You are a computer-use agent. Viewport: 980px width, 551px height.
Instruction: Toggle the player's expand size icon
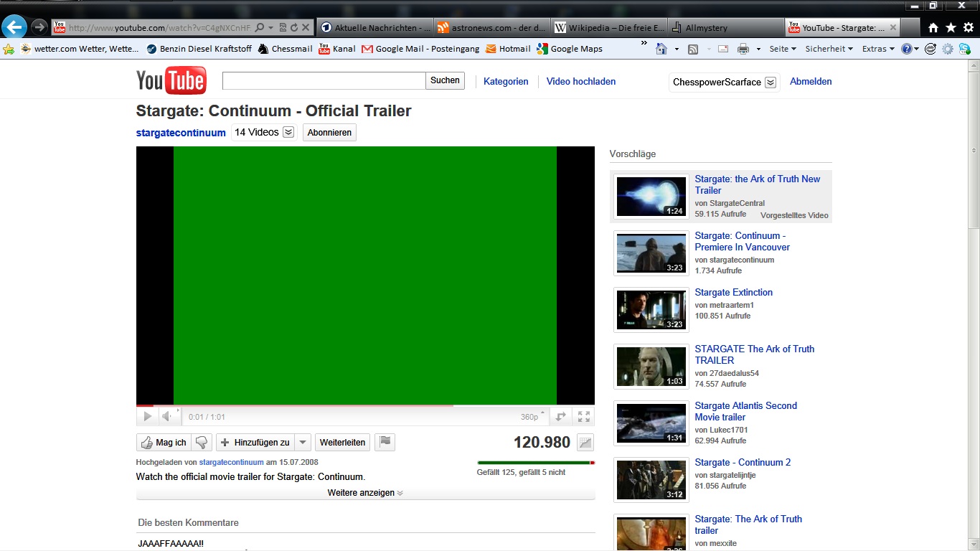click(561, 417)
